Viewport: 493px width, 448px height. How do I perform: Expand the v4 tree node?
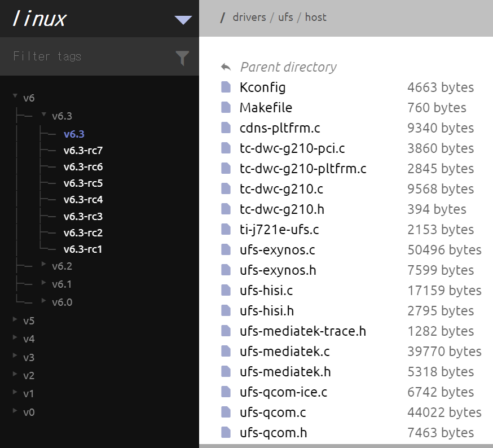tap(15, 337)
